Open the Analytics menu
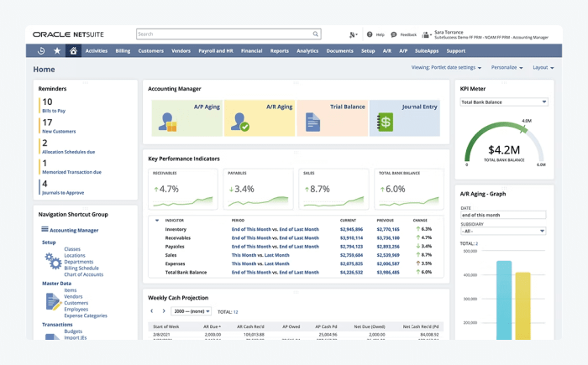588x365 pixels. click(307, 50)
